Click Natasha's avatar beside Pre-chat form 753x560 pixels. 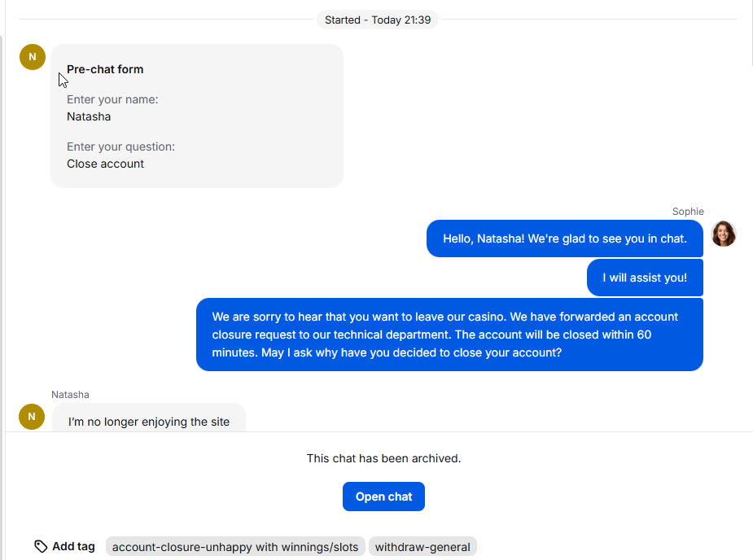[x=33, y=57]
